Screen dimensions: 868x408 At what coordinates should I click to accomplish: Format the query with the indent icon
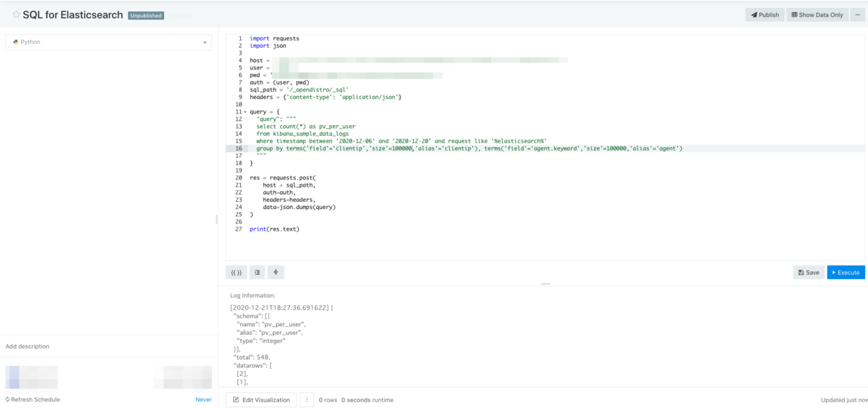click(257, 272)
